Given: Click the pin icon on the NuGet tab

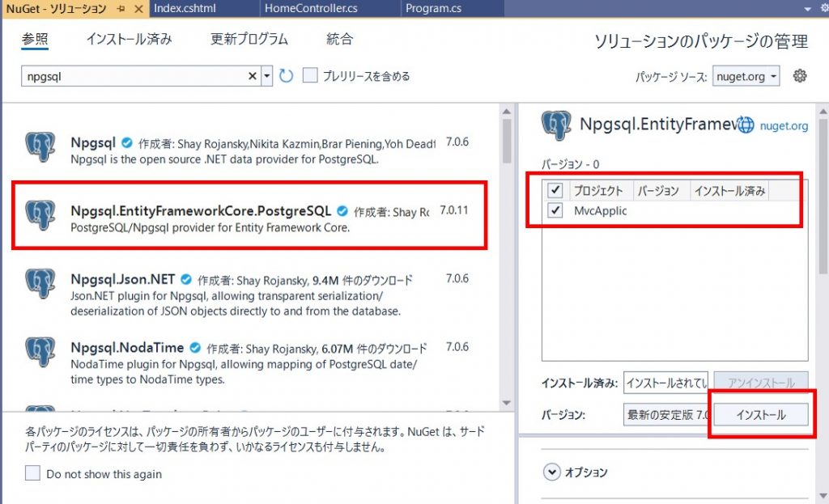Looking at the screenshot, I should 121,9.
